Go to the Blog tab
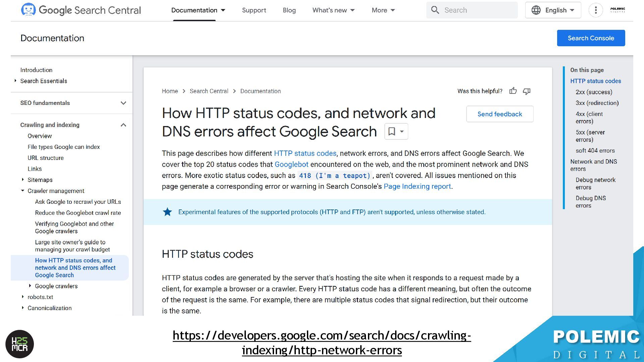Image resolution: width=644 pixels, height=362 pixels. pos(289,10)
